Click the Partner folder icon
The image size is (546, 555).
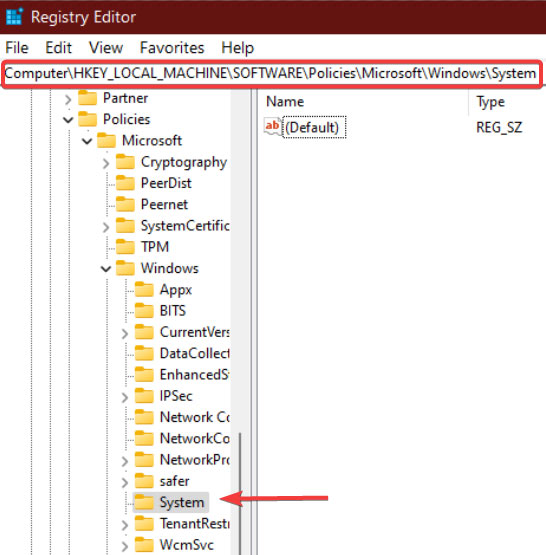[x=87, y=98]
